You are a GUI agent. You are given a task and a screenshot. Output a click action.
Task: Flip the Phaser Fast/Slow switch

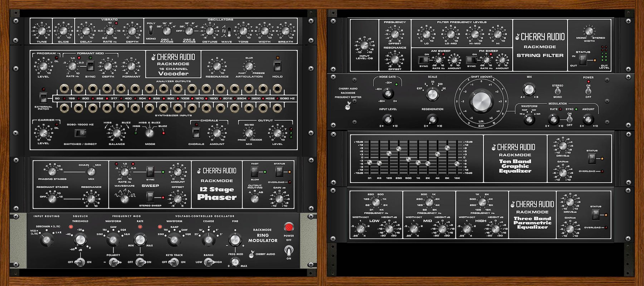pos(254,172)
